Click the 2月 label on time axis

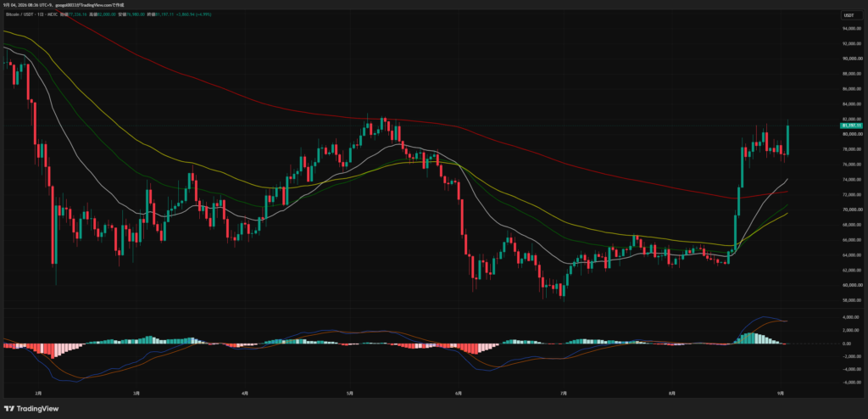pos(37,393)
